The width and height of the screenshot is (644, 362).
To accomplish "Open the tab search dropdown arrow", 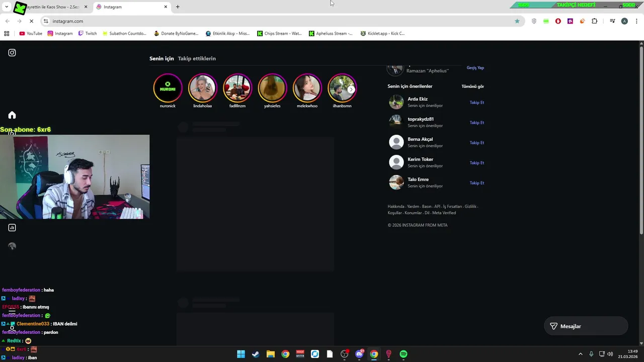I will (7, 7).
